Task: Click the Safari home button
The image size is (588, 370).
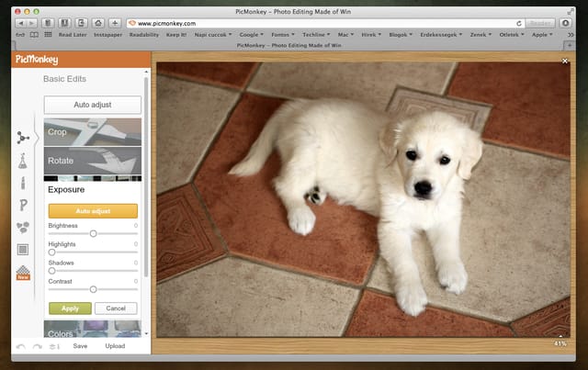Action: tap(98, 23)
